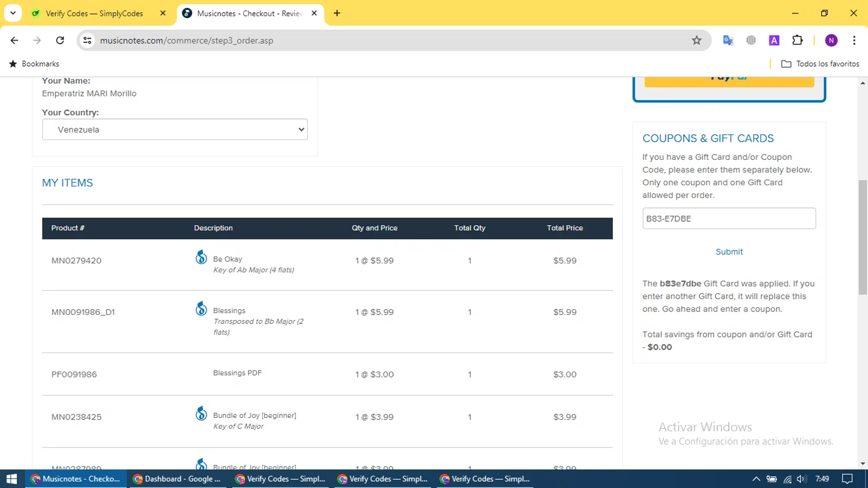Reload the checkout page
The width and height of the screenshot is (868, 488).
point(60,41)
